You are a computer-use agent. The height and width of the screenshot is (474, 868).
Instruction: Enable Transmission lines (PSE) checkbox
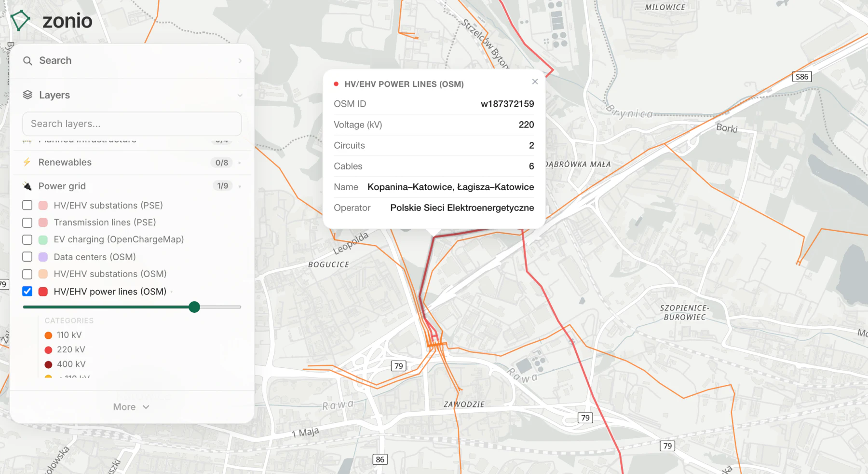tap(27, 223)
